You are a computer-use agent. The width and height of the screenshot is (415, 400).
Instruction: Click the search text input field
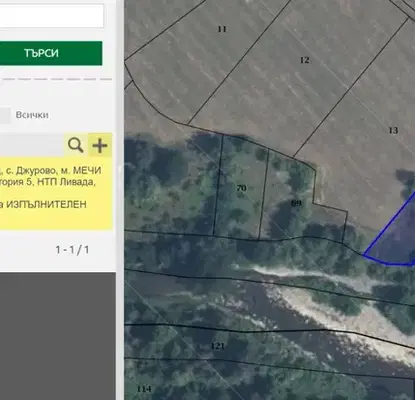(52, 16)
